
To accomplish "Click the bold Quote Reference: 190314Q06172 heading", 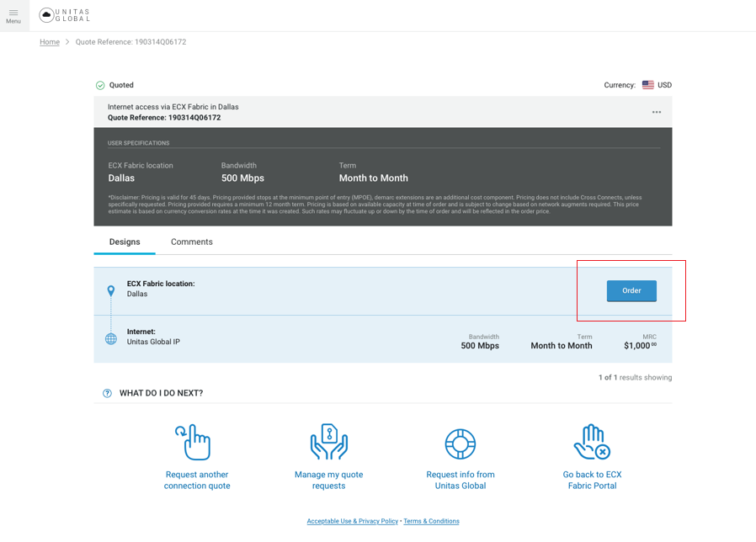I will (164, 117).
